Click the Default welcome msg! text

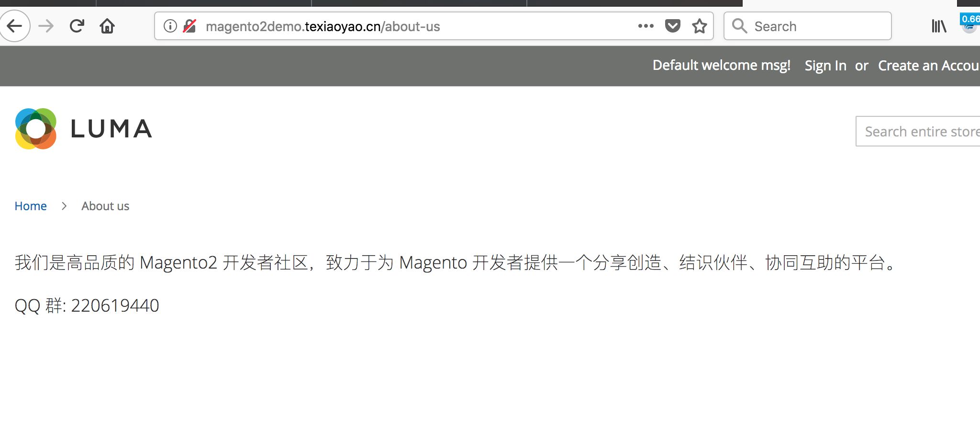click(722, 65)
